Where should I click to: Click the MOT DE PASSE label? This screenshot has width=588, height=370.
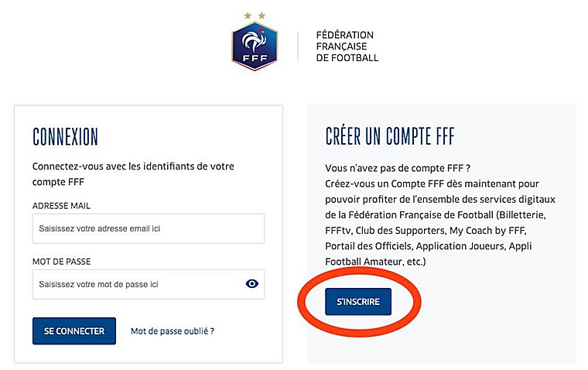click(x=61, y=262)
